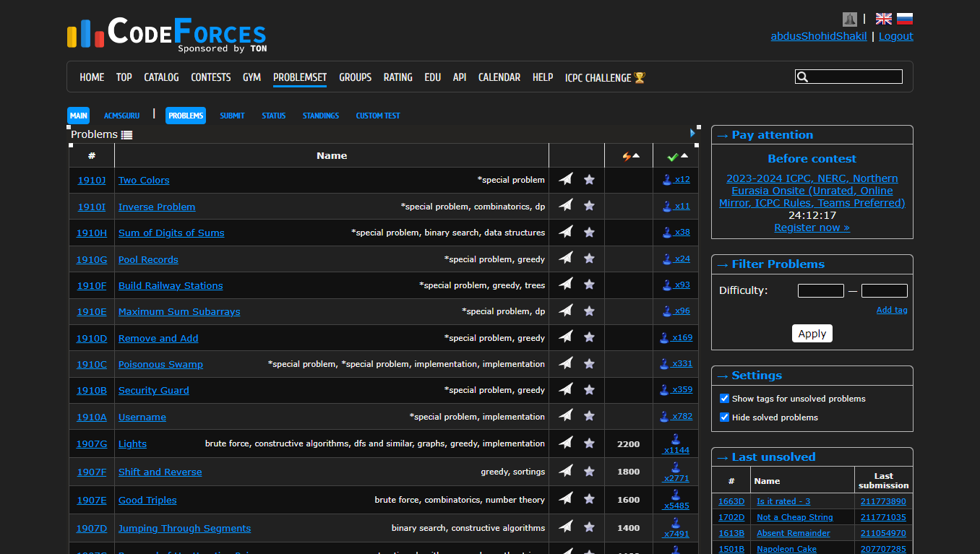980x554 pixels.
Task: Click the English flag language icon
Action: (883, 19)
